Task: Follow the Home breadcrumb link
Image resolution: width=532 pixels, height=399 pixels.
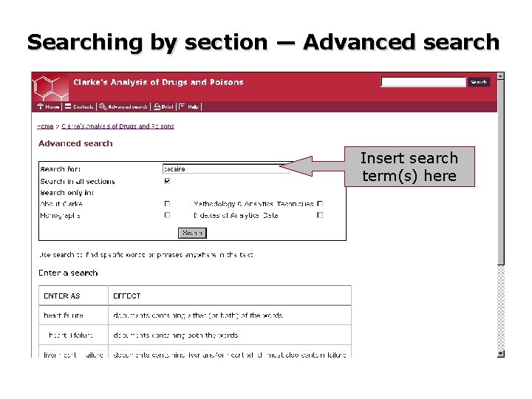Action: [46, 126]
